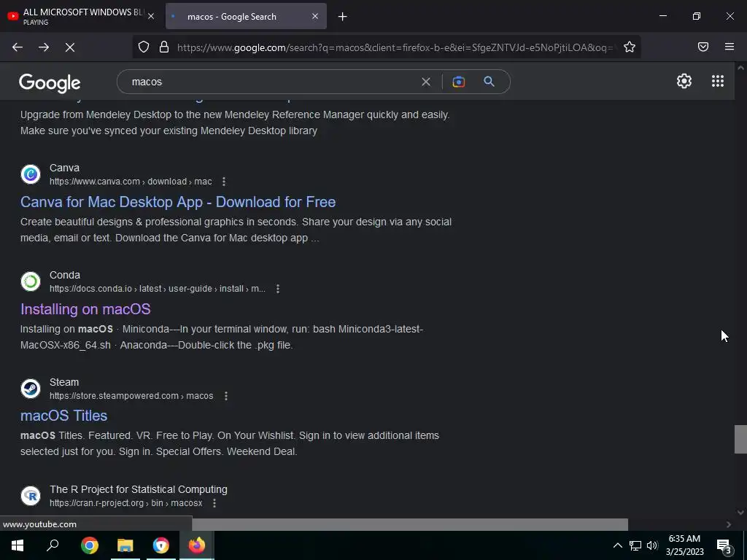747x560 pixels.
Task: Click the browser forward arrow
Action: [44, 47]
